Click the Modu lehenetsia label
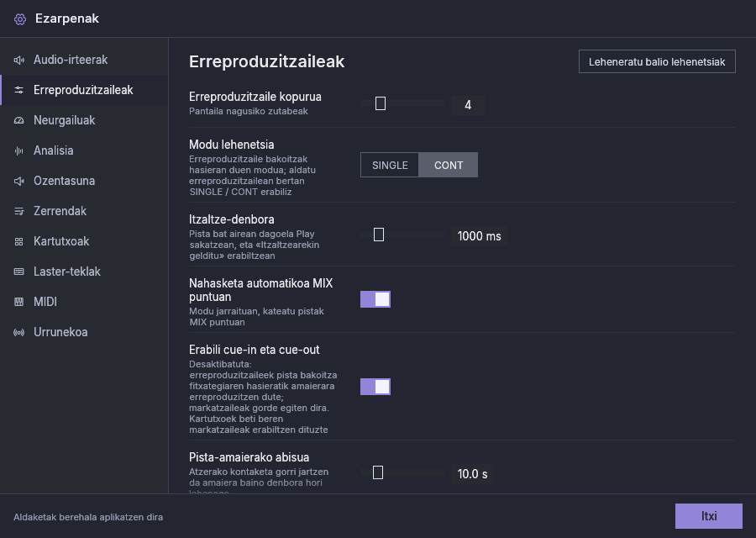The height and width of the screenshot is (538, 756). coord(232,145)
